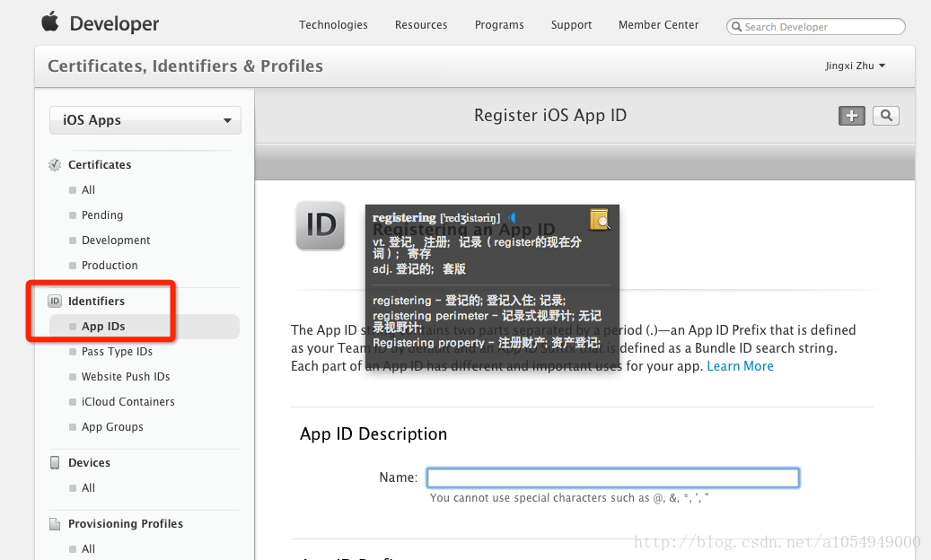Select Pass Type IDs
The image size is (931, 560).
coord(117,352)
